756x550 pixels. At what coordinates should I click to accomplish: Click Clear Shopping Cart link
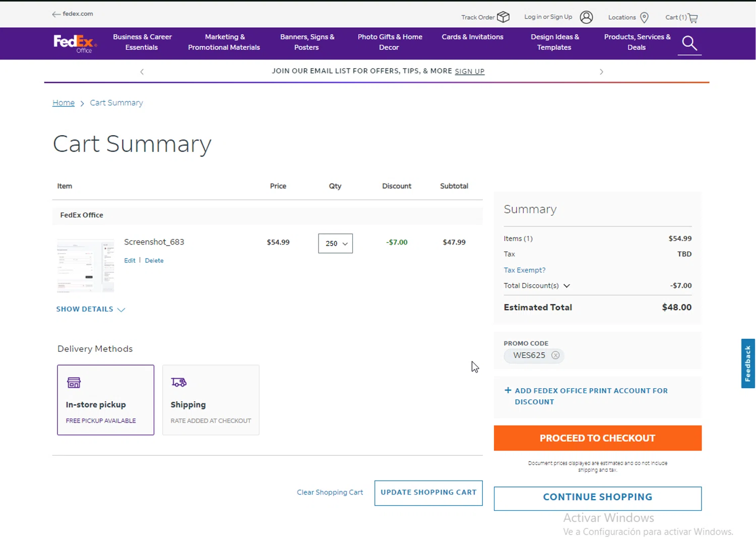click(330, 493)
